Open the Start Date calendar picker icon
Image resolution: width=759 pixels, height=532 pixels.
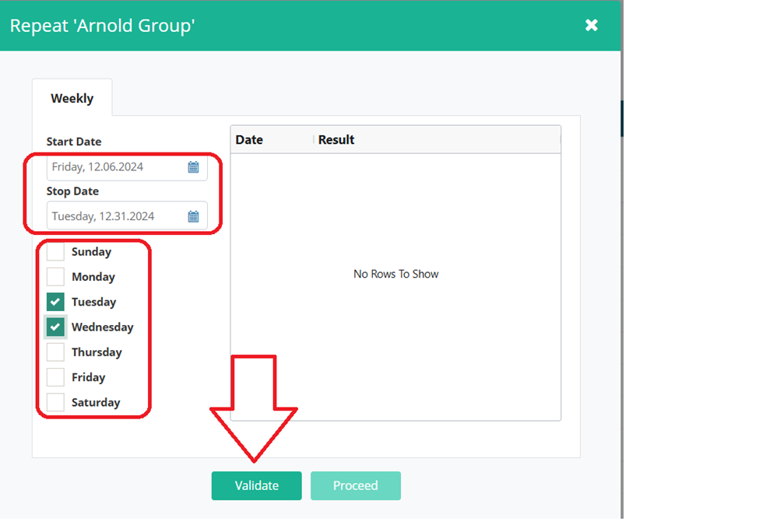(193, 167)
